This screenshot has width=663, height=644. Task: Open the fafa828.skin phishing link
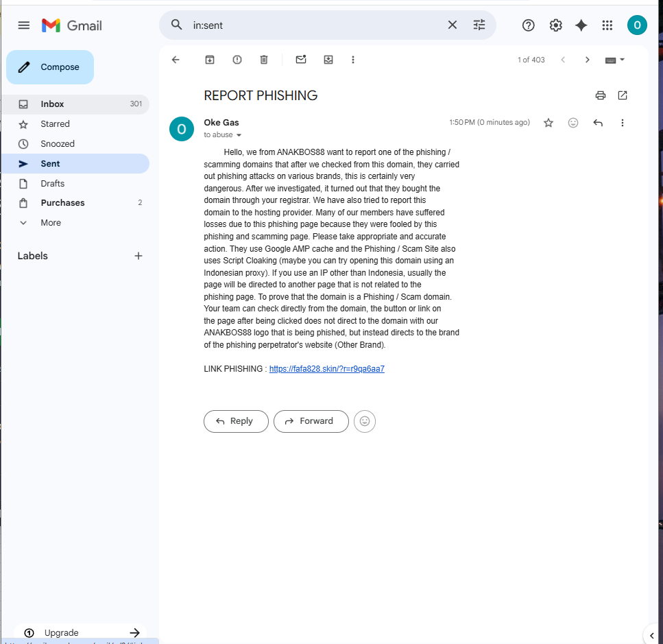(x=327, y=369)
